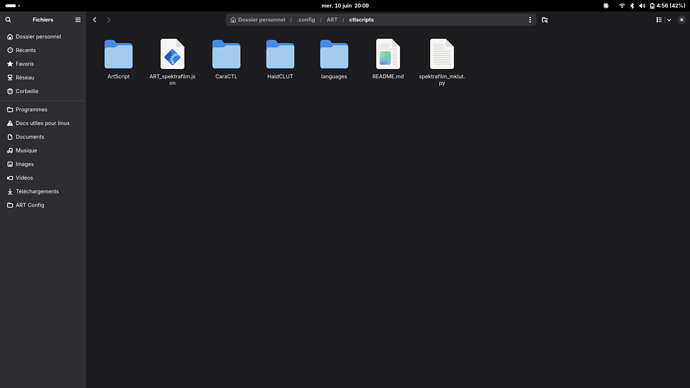The width and height of the screenshot is (690, 388).
Task: Open the sidebar hamburger menu
Action: [78, 20]
